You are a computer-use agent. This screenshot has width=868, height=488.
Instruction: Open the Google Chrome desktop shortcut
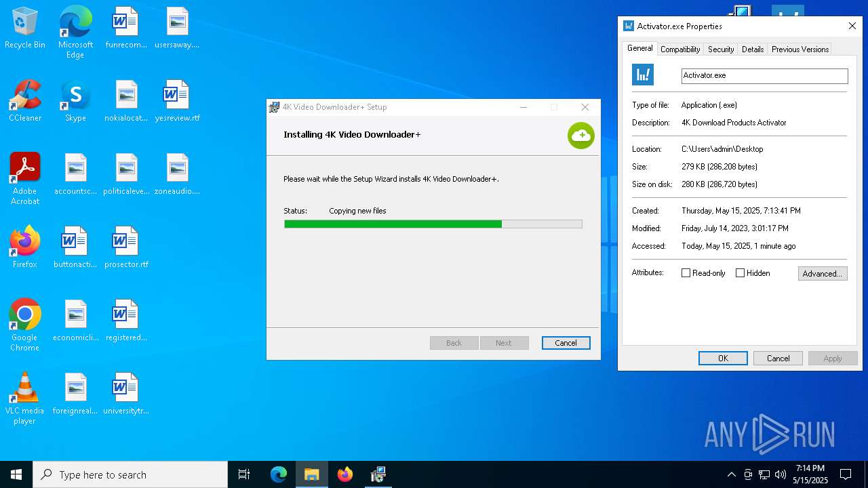[x=25, y=325]
